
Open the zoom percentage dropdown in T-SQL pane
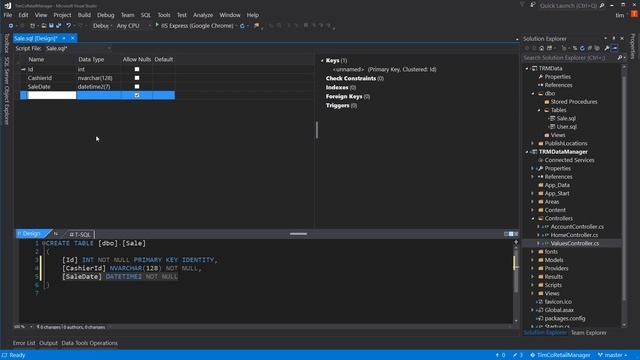[x=31, y=327]
